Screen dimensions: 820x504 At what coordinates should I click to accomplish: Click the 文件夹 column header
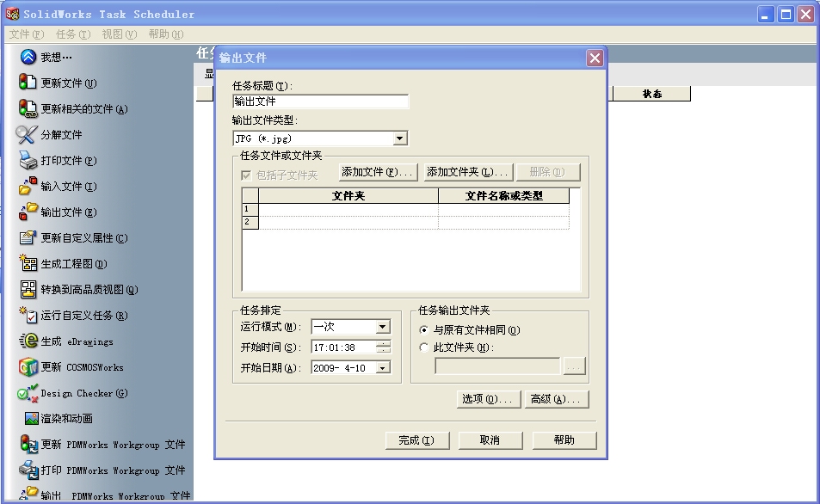[348, 195]
